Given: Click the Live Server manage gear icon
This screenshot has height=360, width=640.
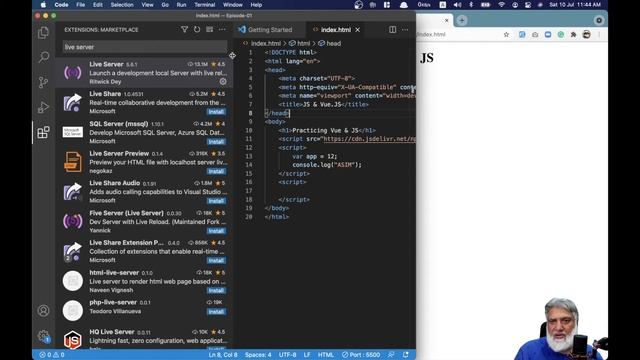Looking at the screenshot, I should point(223,81).
